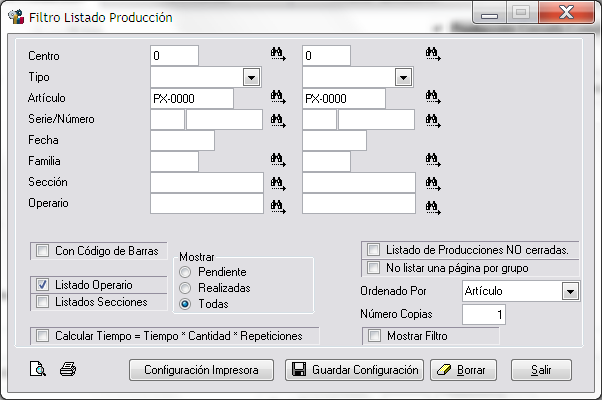The height and width of the screenshot is (400, 602).
Task: Enable the Con Código de Barras checkbox
Action: (x=42, y=251)
